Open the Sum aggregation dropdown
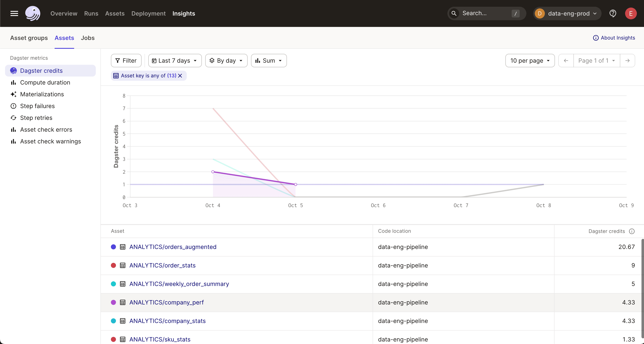The image size is (644, 344). [268, 60]
